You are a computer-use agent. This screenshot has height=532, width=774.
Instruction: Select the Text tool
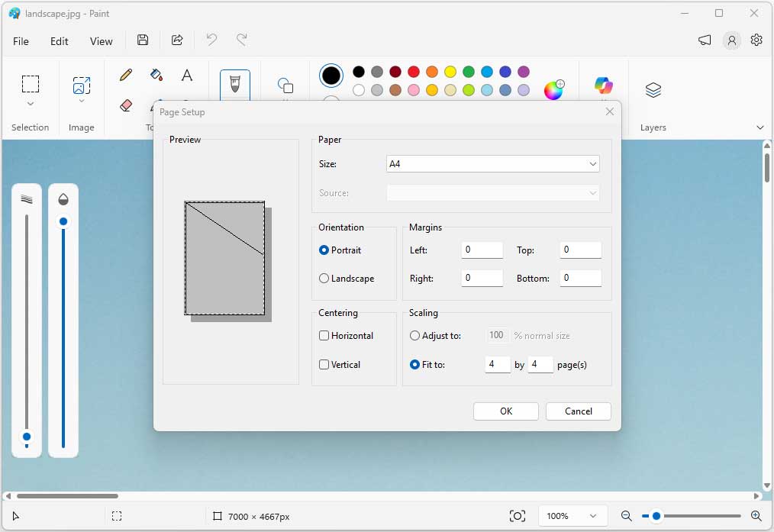pyautogui.click(x=186, y=75)
